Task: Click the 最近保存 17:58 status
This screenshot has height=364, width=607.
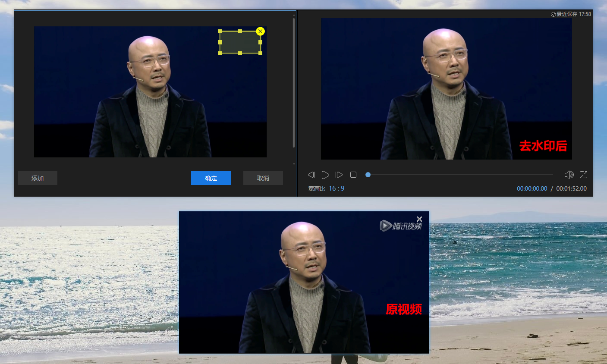Action: click(571, 14)
